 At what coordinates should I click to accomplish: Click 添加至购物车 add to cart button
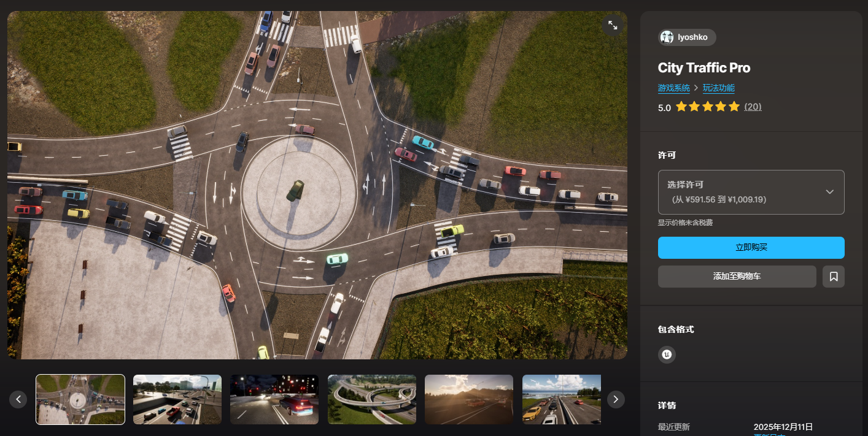[737, 277]
